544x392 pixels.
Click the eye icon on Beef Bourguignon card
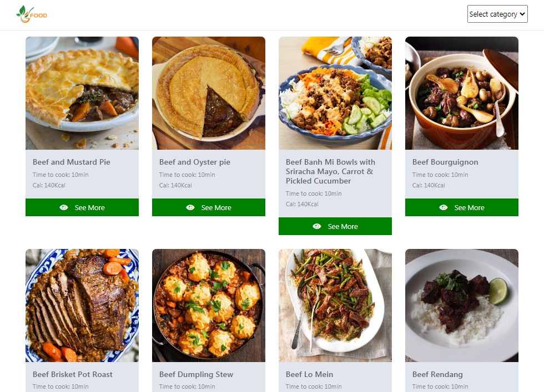(443, 207)
